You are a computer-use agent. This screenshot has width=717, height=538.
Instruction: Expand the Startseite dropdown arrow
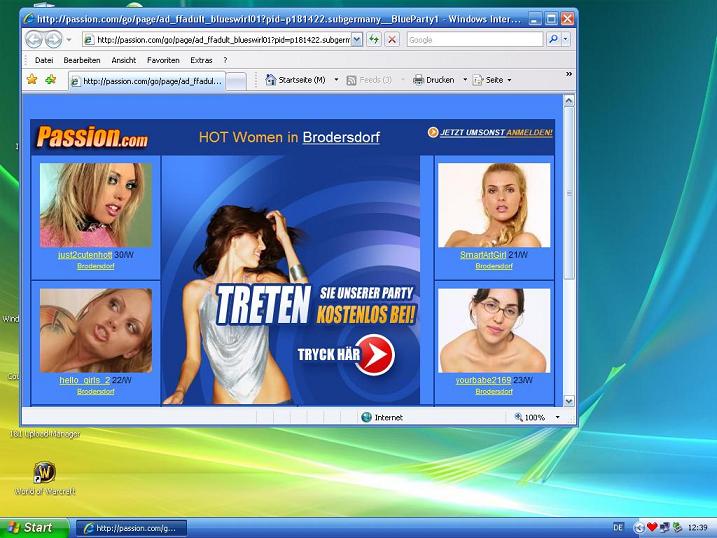click(337, 80)
